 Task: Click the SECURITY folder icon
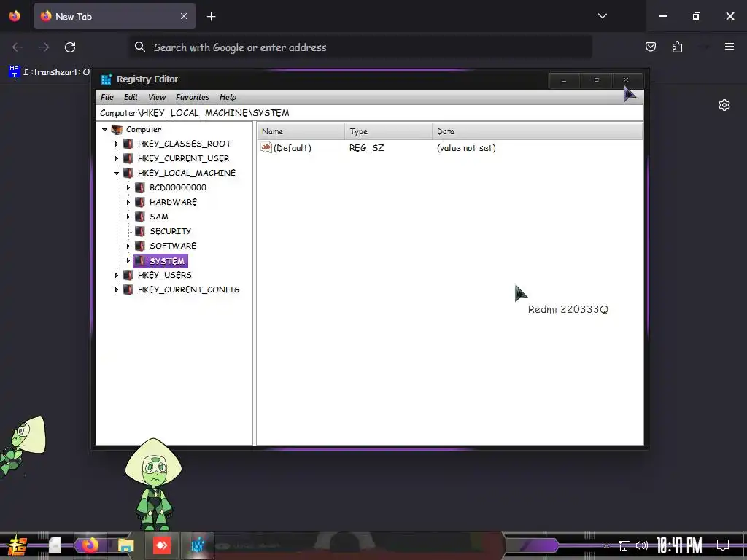tap(140, 231)
